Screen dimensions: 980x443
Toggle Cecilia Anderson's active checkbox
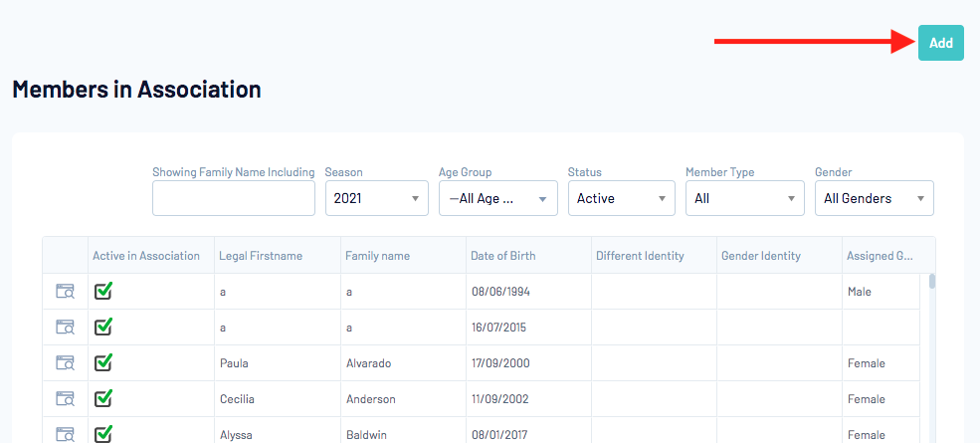pyautogui.click(x=103, y=397)
